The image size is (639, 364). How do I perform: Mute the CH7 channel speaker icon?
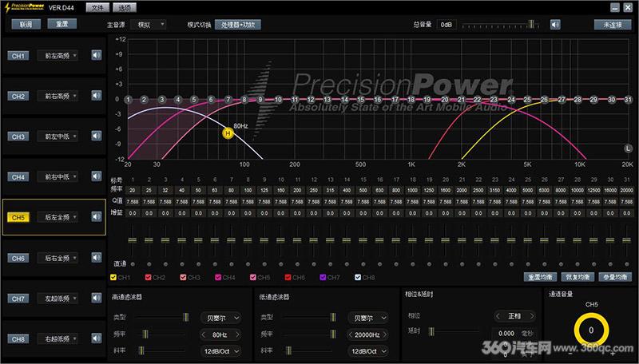click(x=96, y=298)
